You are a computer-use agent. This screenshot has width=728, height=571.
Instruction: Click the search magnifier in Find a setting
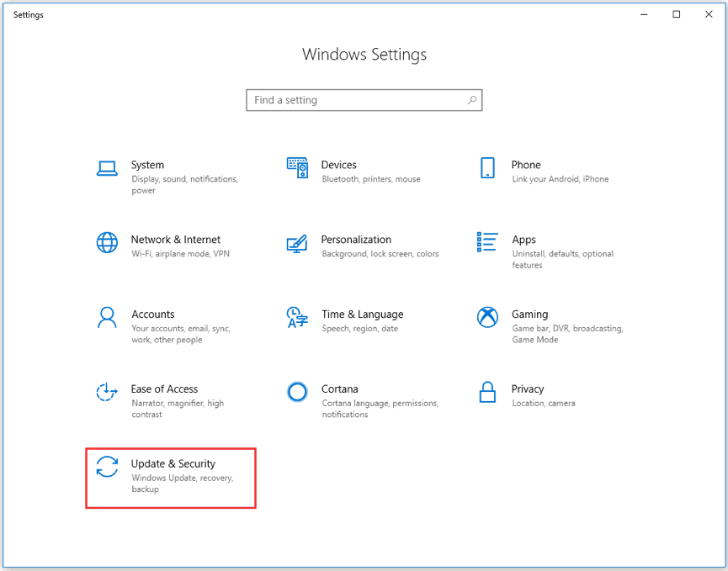click(x=472, y=99)
